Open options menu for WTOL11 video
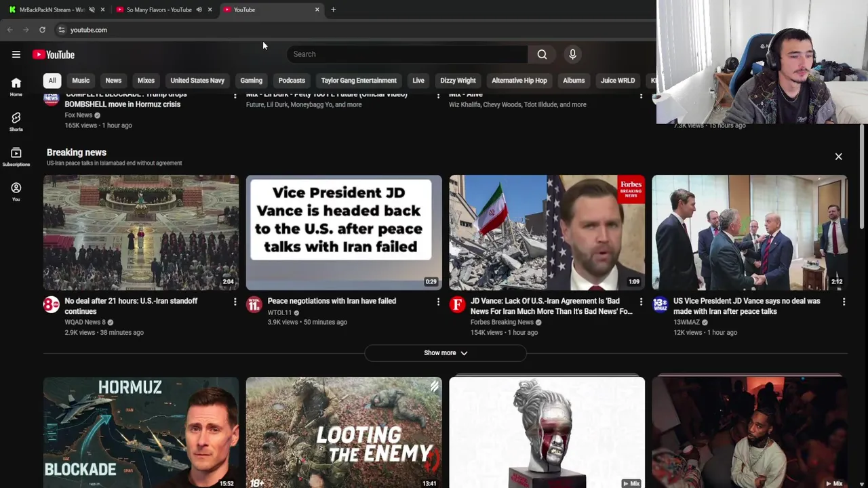The image size is (868, 488). (x=438, y=302)
